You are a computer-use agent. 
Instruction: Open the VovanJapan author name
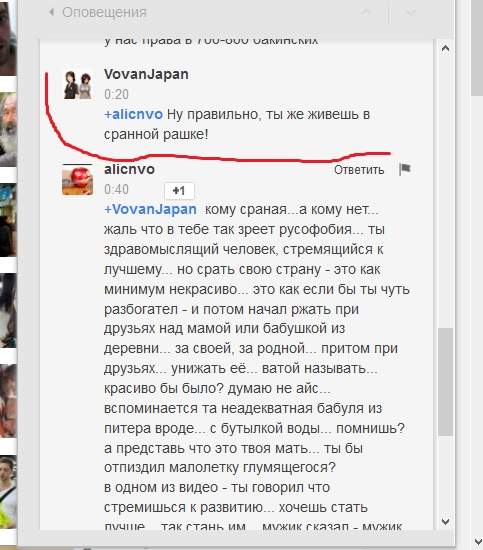tap(146, 74)
